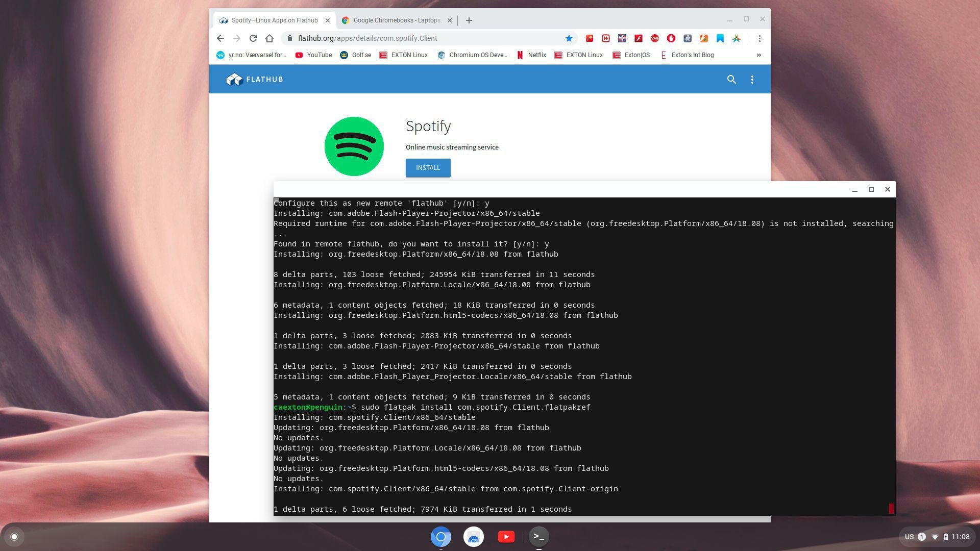This screenshot has width=980, height=551.
Task: Open the Chromium OS Deve... bookmark
Action: 473,55
